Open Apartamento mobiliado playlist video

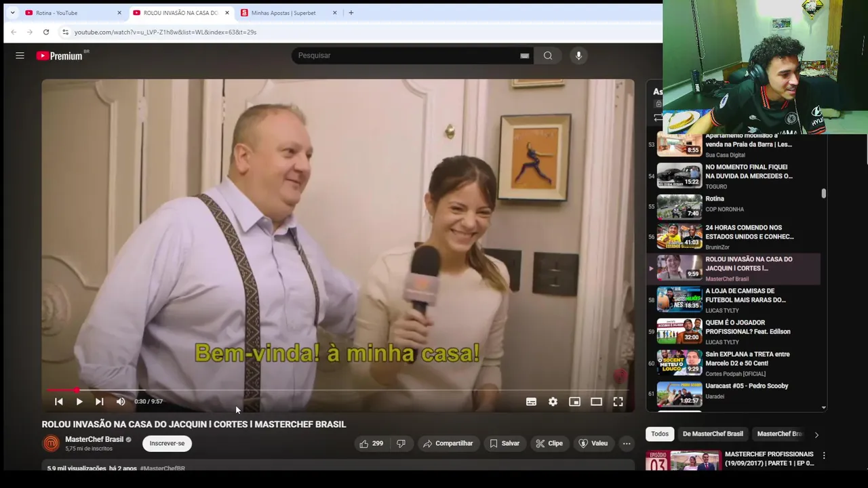click(x=734, y=145)
